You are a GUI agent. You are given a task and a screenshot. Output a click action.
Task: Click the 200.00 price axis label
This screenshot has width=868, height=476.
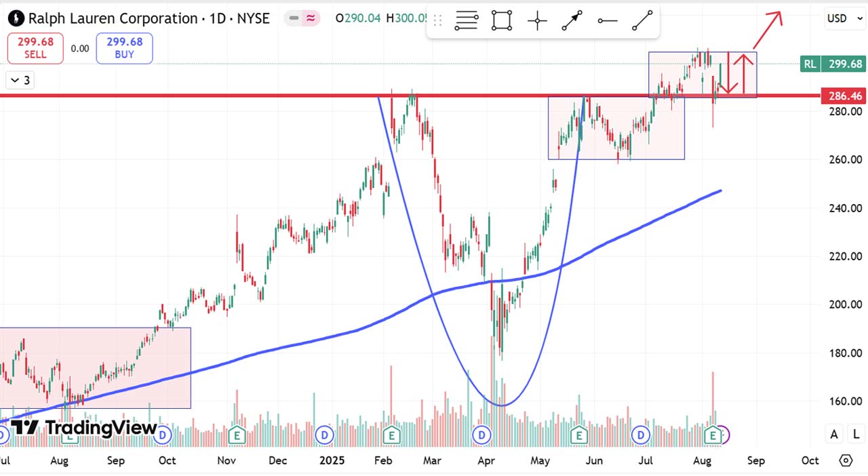click(845, 304)
